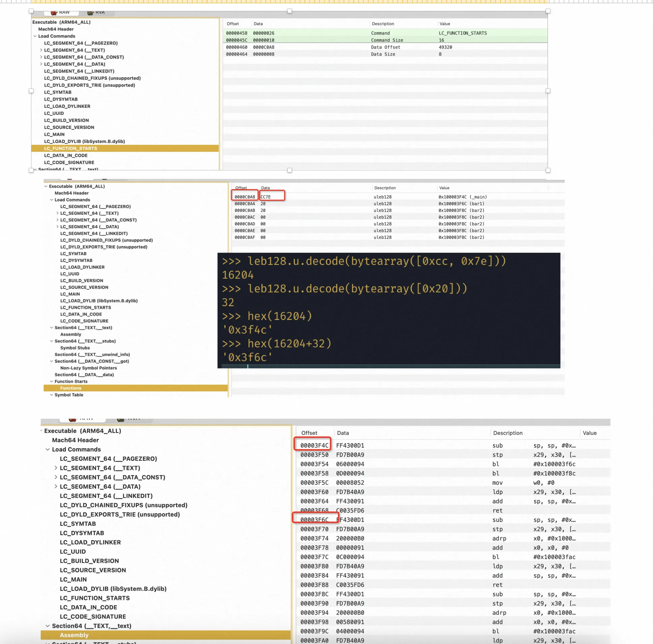Image resolution: width=653 pixels, height=644 pixels.
Task: Collapse Section64 (__TEXT,__text) chevron in bottom window
Action: (x=48, y=626)
